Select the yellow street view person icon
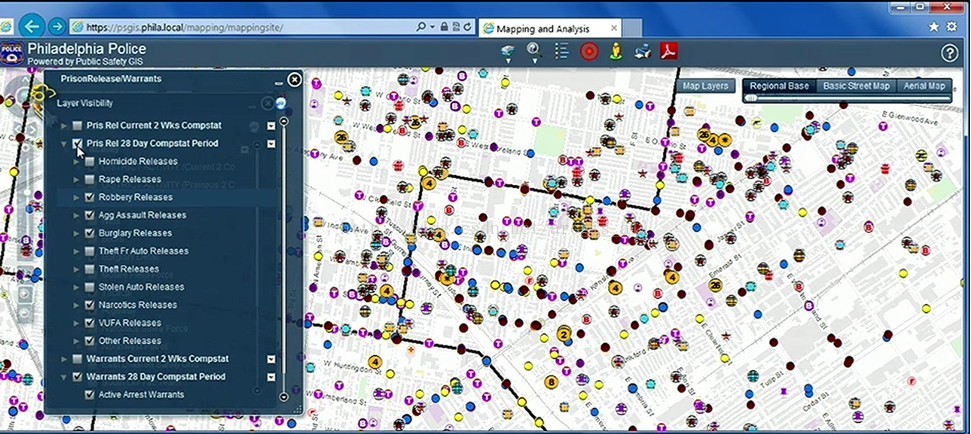This screenshot has height=434, width=971. click(616, 52)
